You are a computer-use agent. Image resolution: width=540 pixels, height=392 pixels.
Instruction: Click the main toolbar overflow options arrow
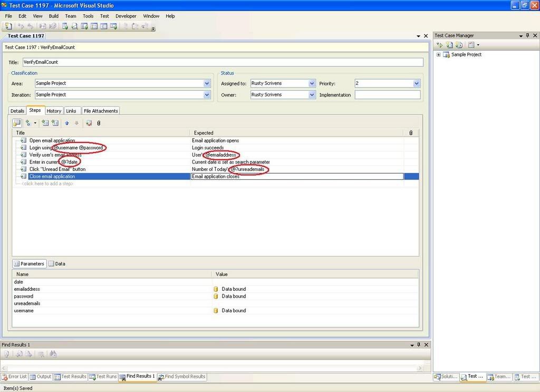[153, 28]
